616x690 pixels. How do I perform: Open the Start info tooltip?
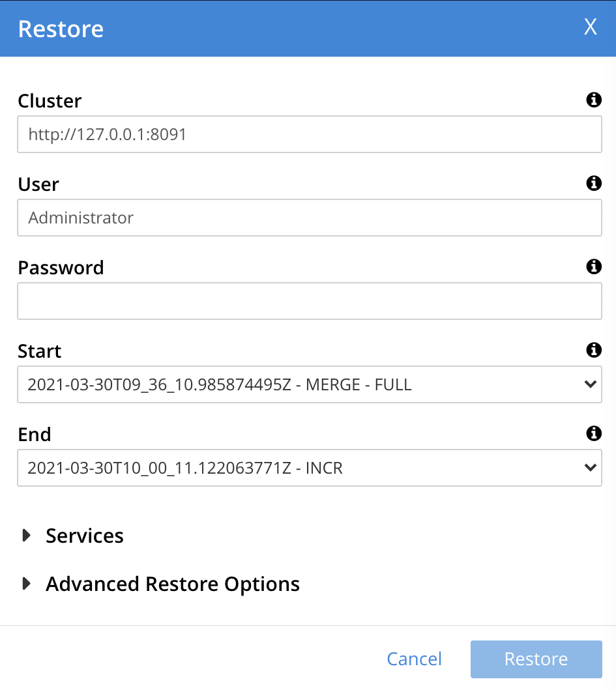point(593,351)
